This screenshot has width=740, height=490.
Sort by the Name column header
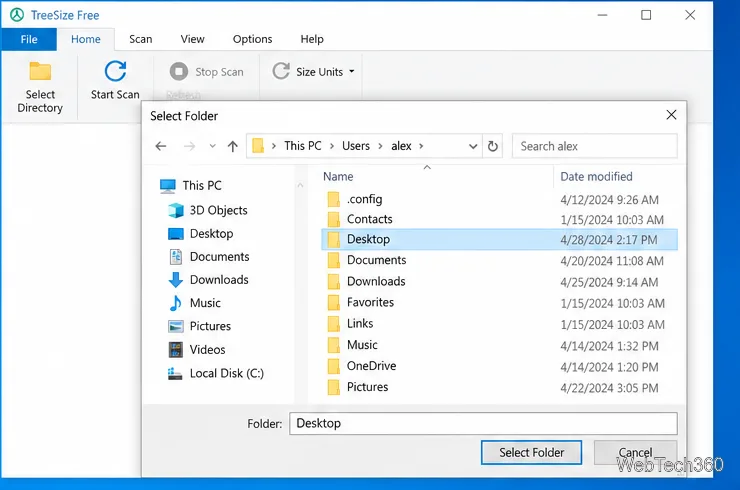[x=338, y=177]
